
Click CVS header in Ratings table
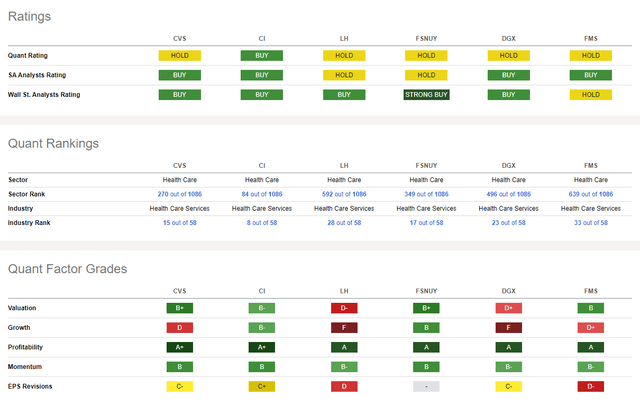click(x=180, y=38)
